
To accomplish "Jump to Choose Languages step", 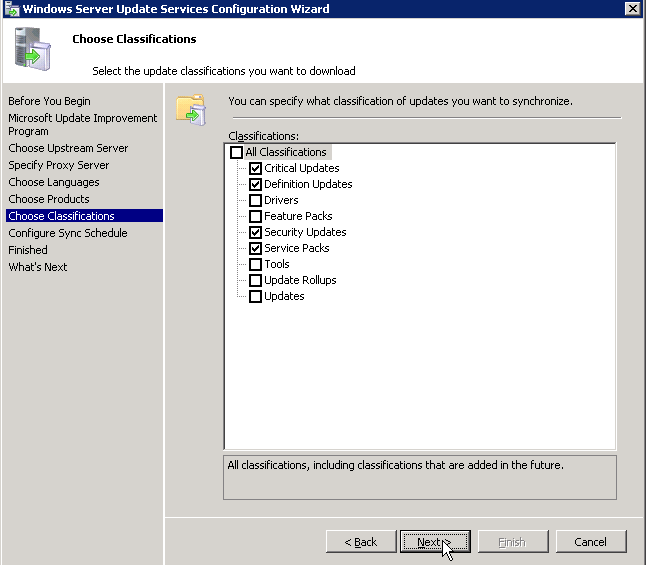I will pyautogui.click(x=54, y=182).
